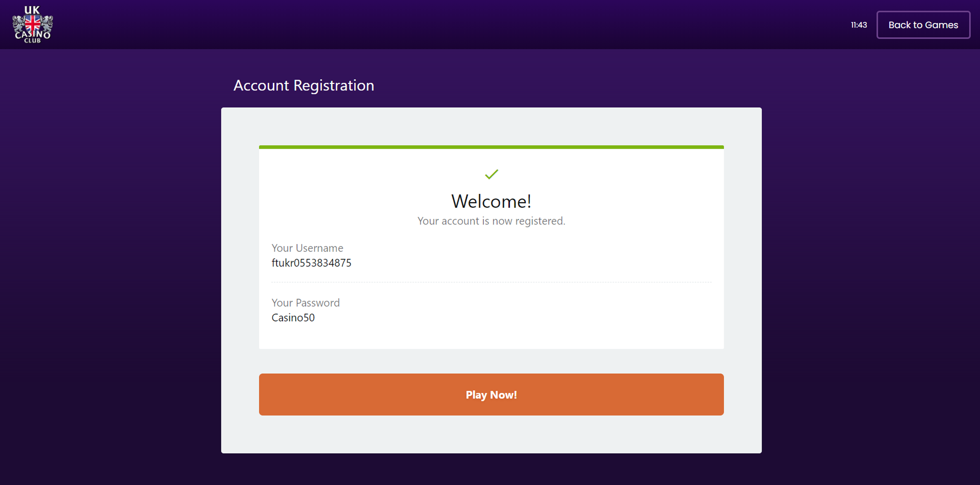Select the username ftukr0553834875 text
The image size is (980, 485).
(x=311, y=263)
